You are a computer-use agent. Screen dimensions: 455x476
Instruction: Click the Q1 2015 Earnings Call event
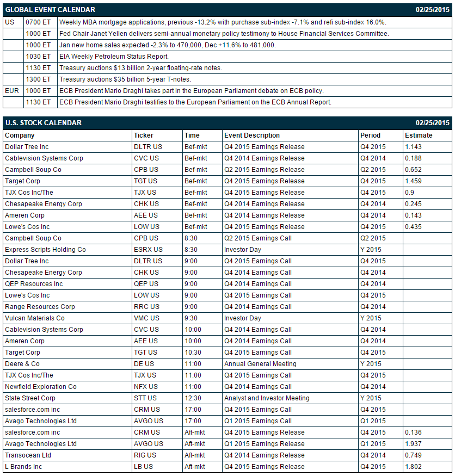pos(258,422)
